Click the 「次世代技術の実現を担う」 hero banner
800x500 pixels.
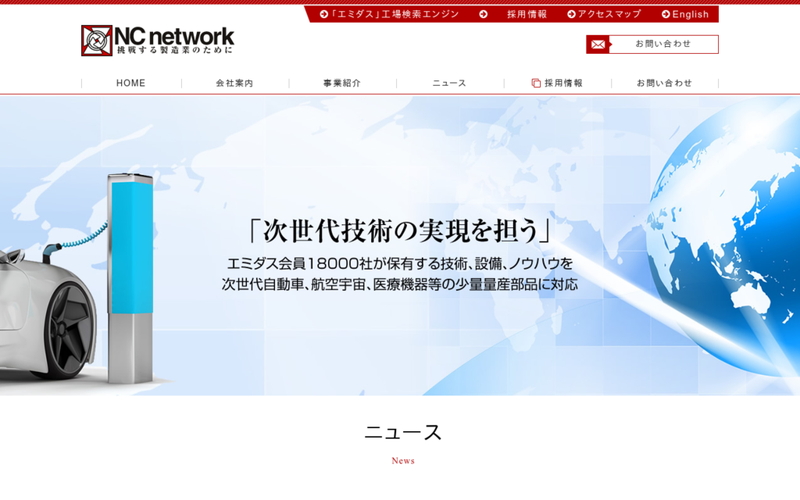tap(400, 245)
